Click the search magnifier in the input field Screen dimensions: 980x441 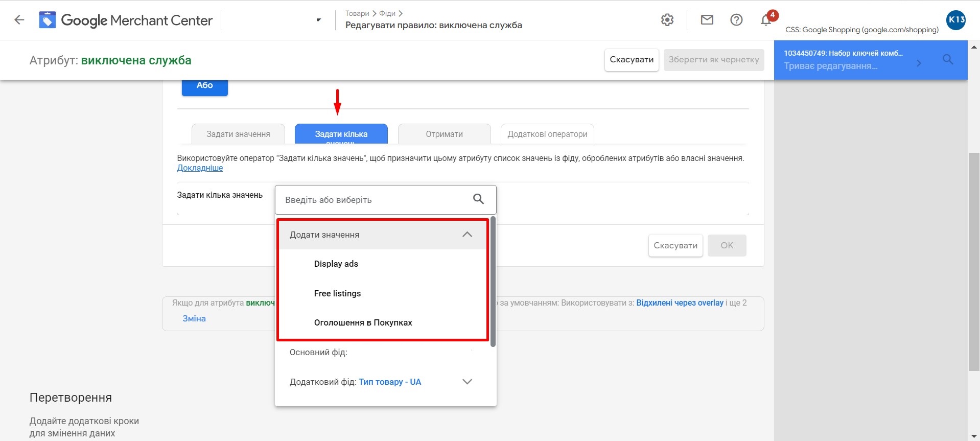(478, 199)
